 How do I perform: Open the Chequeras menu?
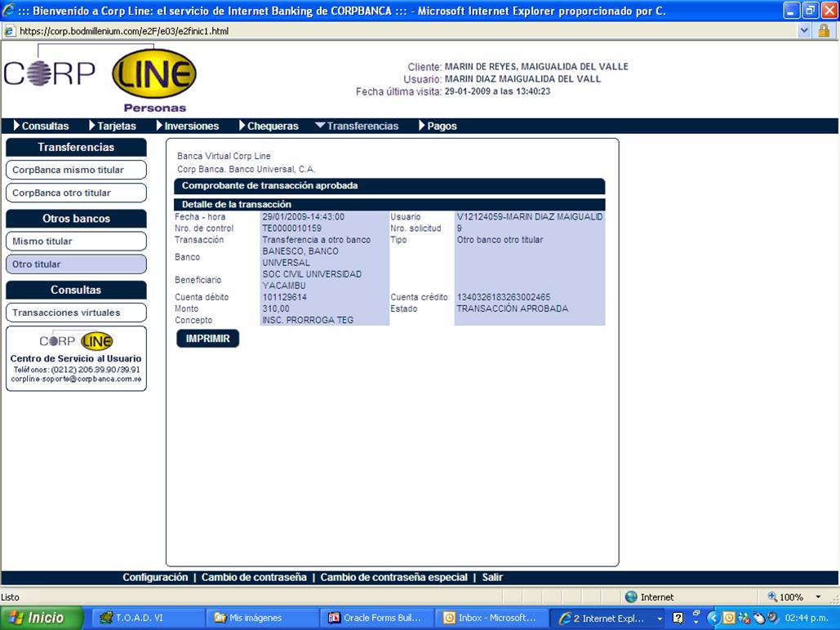pyautogui.click(x=269, y=126)
